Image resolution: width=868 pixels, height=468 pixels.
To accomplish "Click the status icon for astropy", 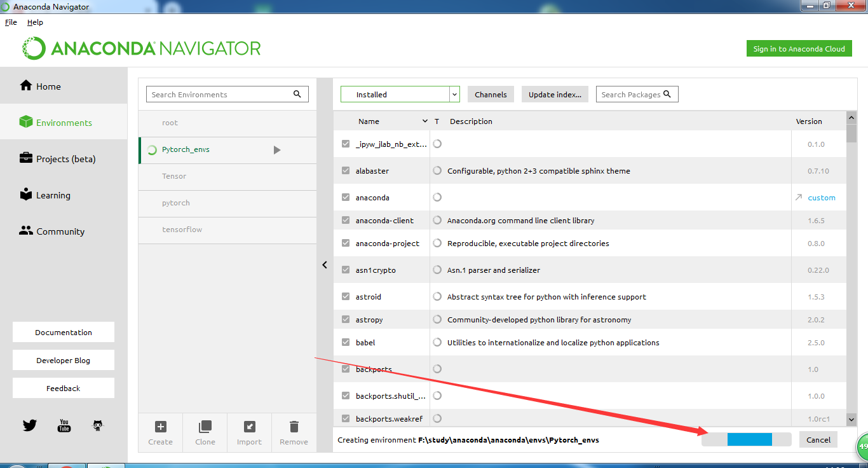I will click(x=437, y=319).
